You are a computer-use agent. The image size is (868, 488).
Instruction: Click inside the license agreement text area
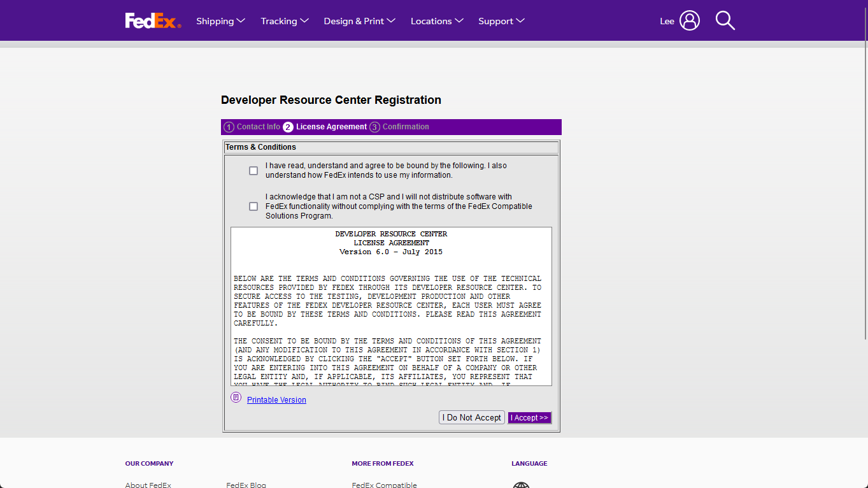click(x=391, y=306)
